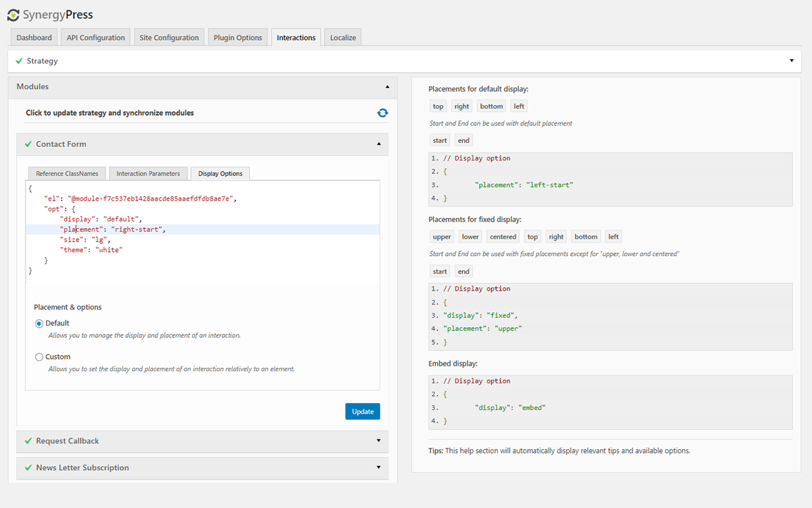The width and height of the screenshot is (812, 508).
Task: Click the 'centered' fixed placement tag
Action: point(503,237)
